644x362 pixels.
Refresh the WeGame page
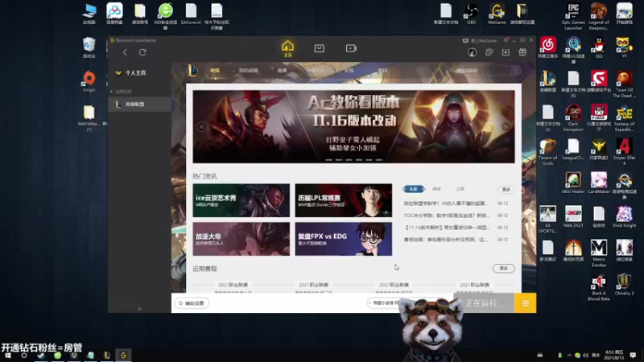(142, 52)
